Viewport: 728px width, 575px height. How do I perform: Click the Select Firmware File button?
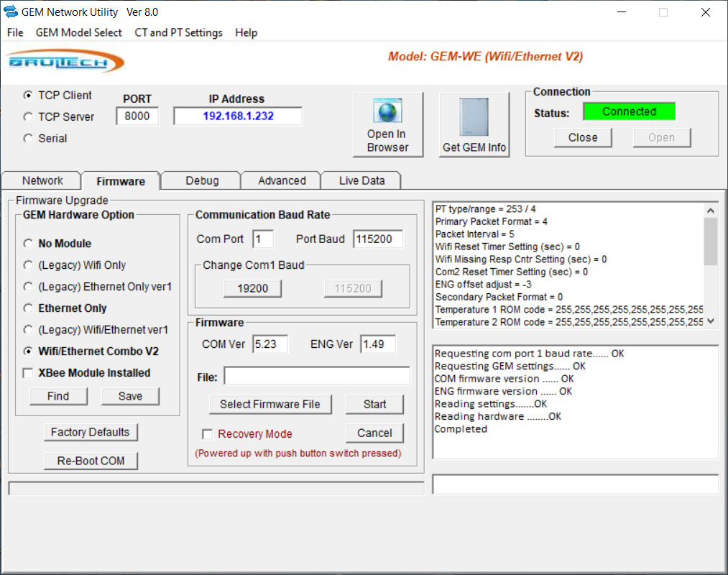pos(270,405)
